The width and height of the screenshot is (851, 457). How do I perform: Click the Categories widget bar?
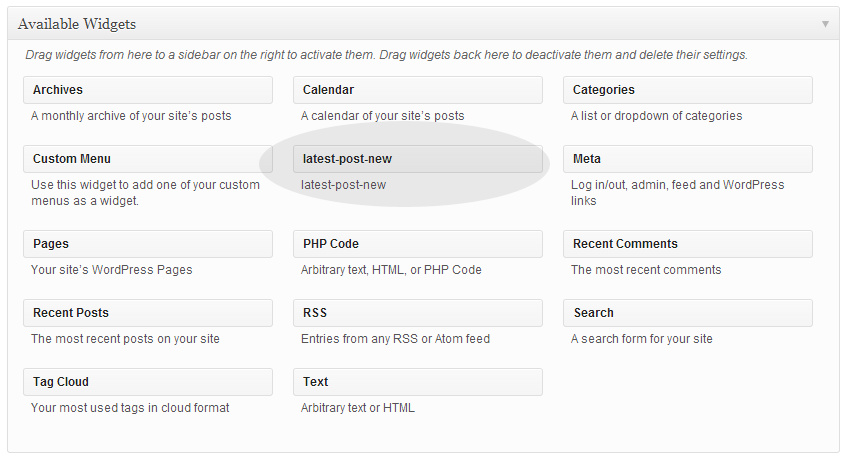click(x=688, y=90)
